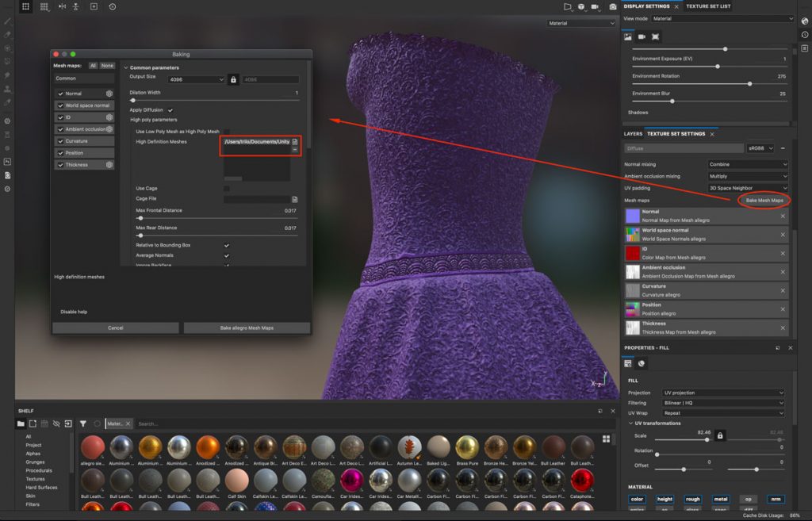Remove the Curvature mesh map with X
The width and height of the screenshot is (812, 521).
pos(783,290)
